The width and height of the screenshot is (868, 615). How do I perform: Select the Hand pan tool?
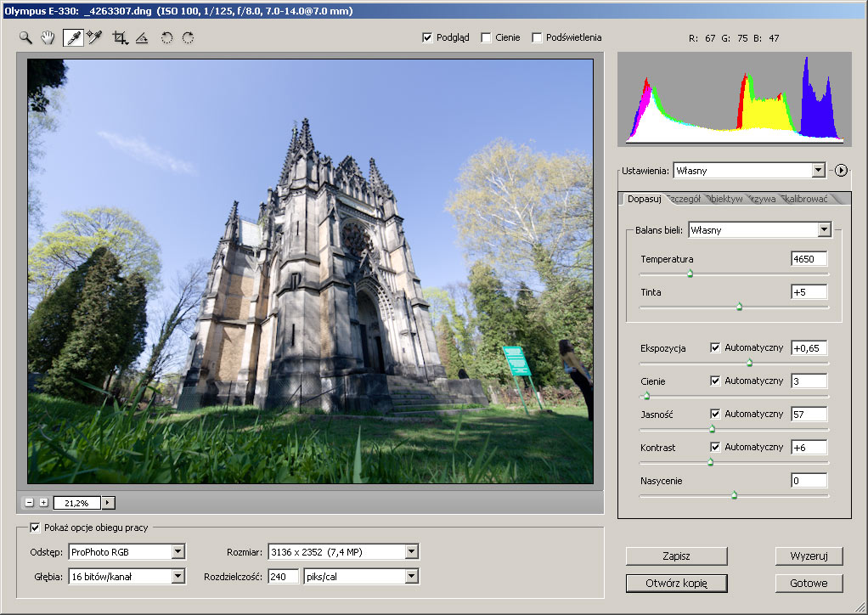pyautogui.click(x=49, y=38)
